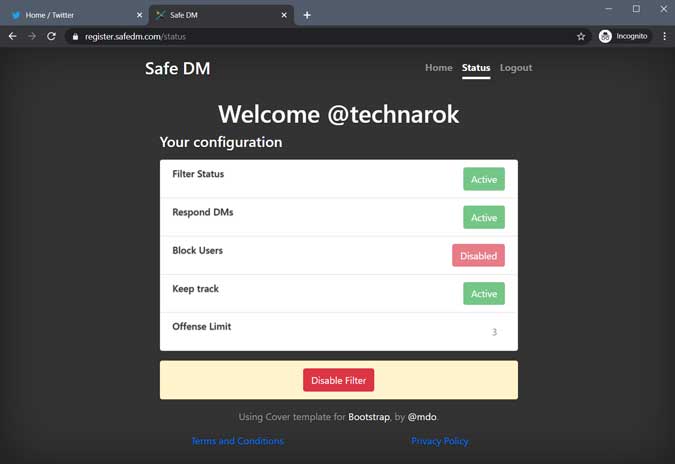Click the Offense Limit value 3
The image size is (675, 464).
[x=494, y=332]
